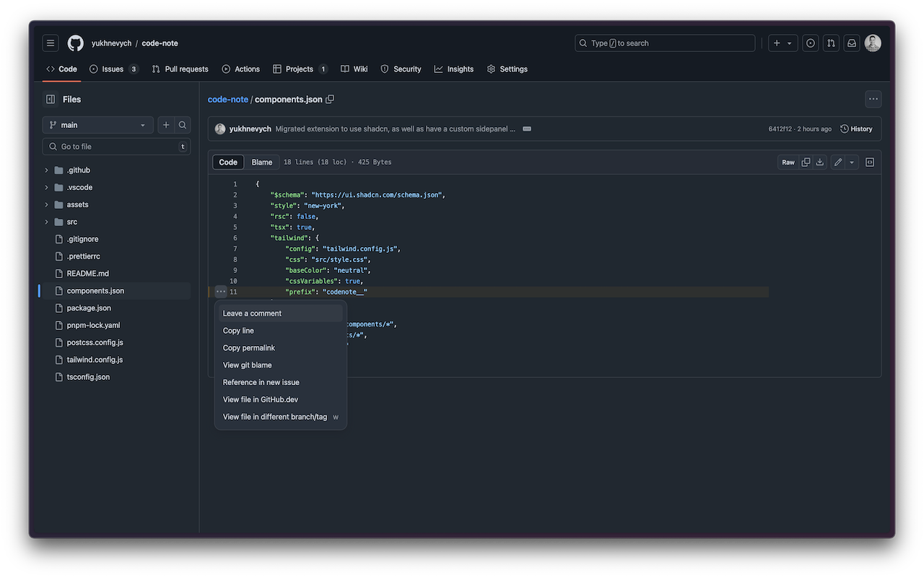Click line 11 actions ellipsis button
Image resolution: width=924 pixels, height=578 pixels.
click(x=221, y=292)
